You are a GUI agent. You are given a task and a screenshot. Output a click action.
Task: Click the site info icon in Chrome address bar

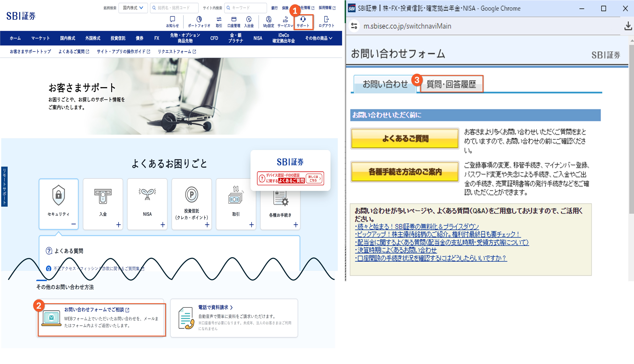[354, 26]
